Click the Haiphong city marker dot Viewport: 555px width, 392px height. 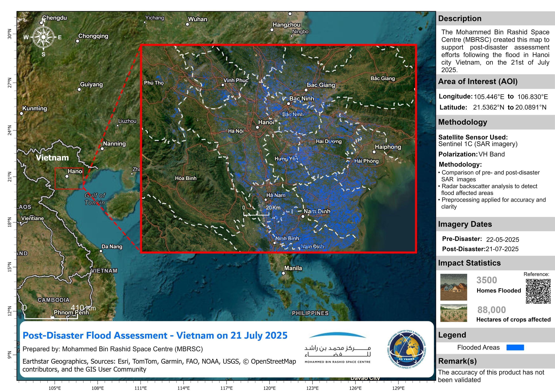click(374, 152)
